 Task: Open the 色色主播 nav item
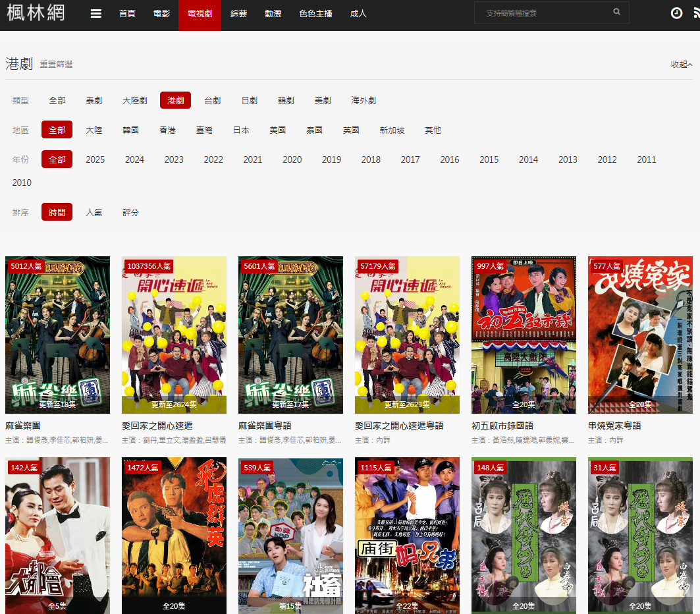315,13
